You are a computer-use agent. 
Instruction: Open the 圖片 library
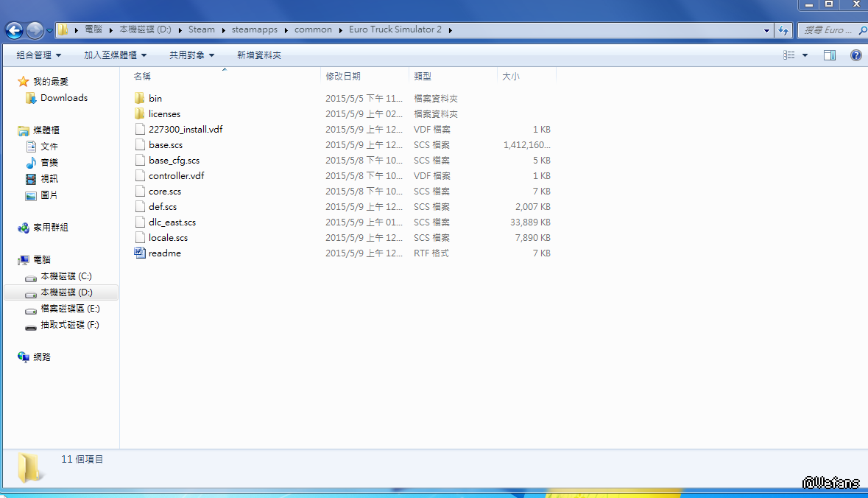pos(49,195)
